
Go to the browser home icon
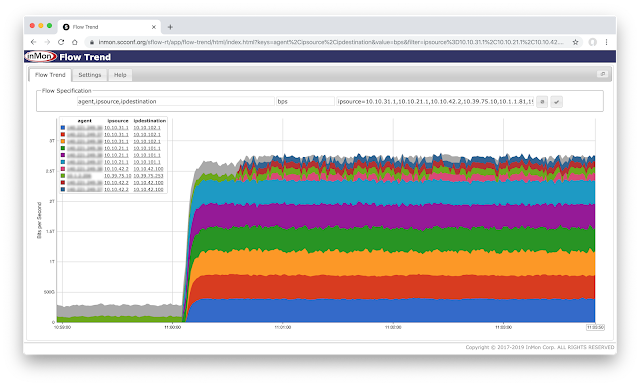point(75,42)
